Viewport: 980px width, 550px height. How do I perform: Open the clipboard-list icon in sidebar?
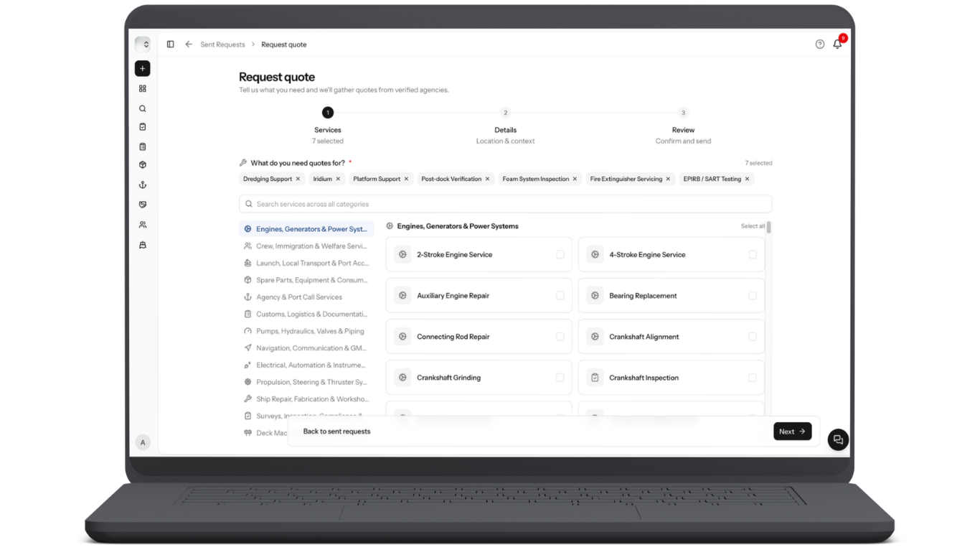[x=143, y=146]
